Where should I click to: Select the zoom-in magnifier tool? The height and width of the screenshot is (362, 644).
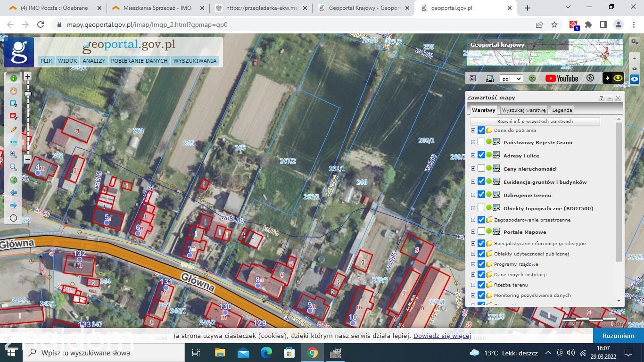click(x=13, y=155)
